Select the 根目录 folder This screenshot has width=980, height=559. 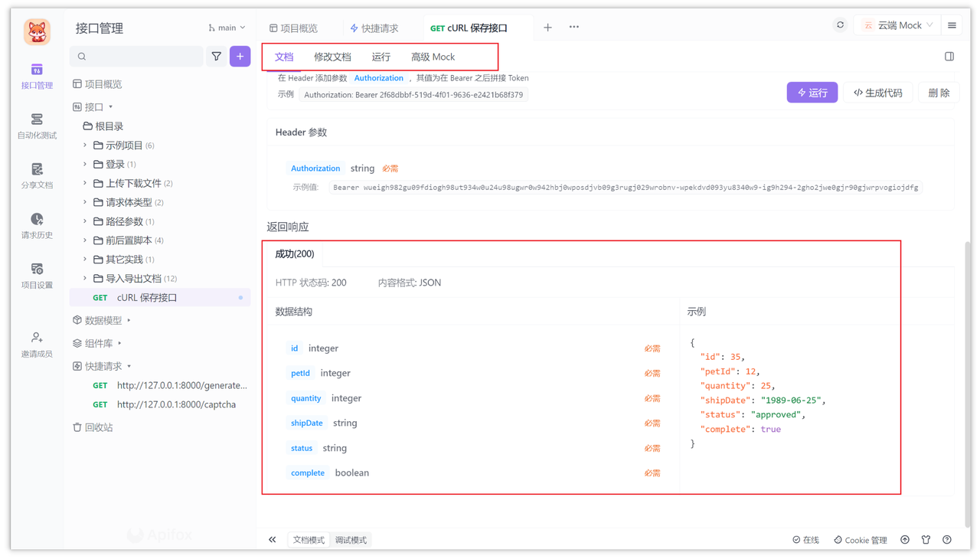[103, 126]
